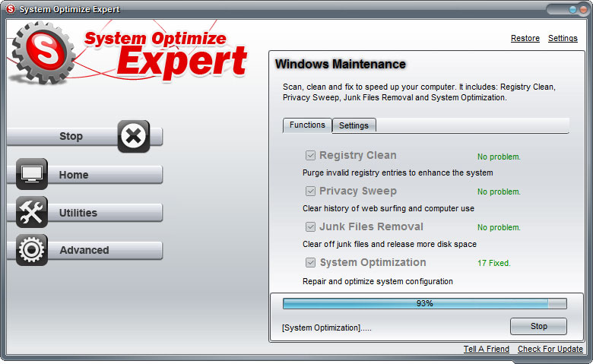Click 'No problem.' next to Registry Clean
The image size is (593, 364).
click(499, 157)
